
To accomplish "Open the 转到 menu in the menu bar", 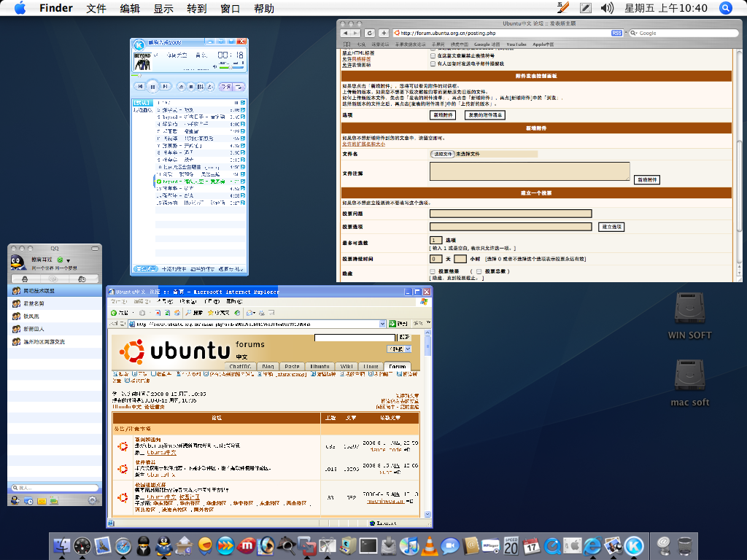I will point(197,9).
